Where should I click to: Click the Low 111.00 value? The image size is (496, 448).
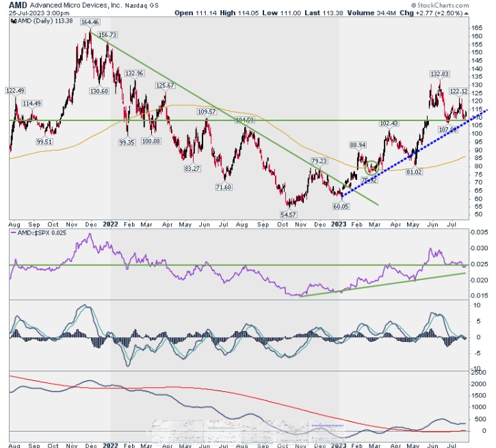point(282,13)
